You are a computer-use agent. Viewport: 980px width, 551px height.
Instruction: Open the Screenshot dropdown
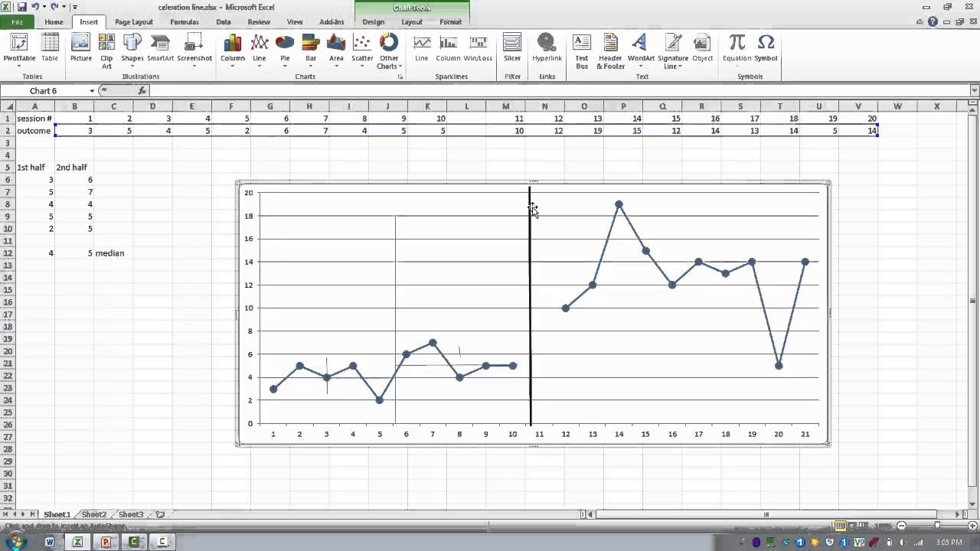(x=194, y=51)
